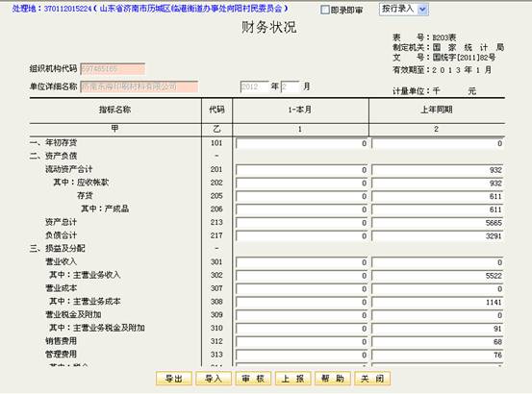This screenshot has height=394, width=532.
Task: Select the 单位详细名称 input field
Action: pyautogui.click(x=139, y=86)
